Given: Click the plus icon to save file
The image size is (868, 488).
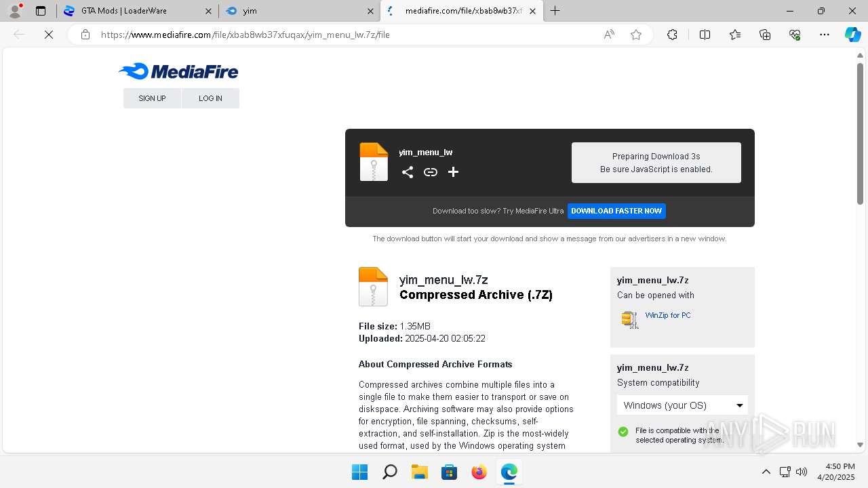Looking at the screenshot, I should pyautogui.click(x=454, y=172).
